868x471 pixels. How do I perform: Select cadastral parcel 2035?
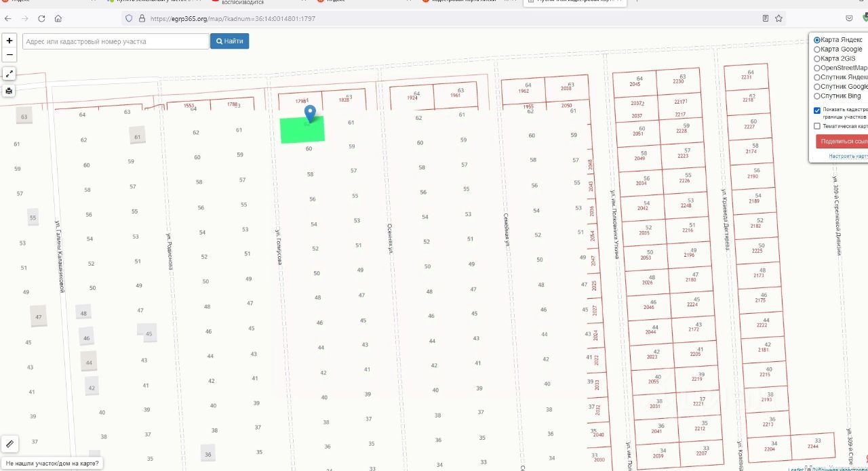[644, 232]
